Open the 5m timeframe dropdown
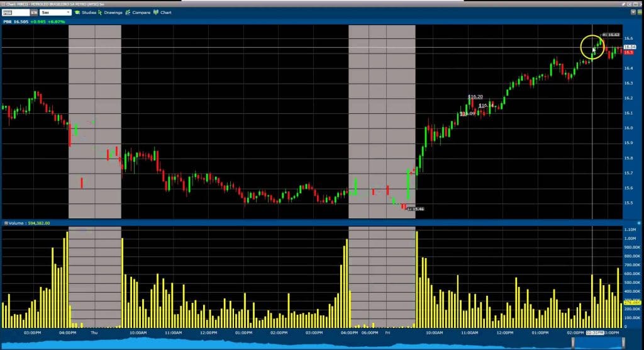Image resolution: width=644 pixels, height=350 pixels. 55,13
